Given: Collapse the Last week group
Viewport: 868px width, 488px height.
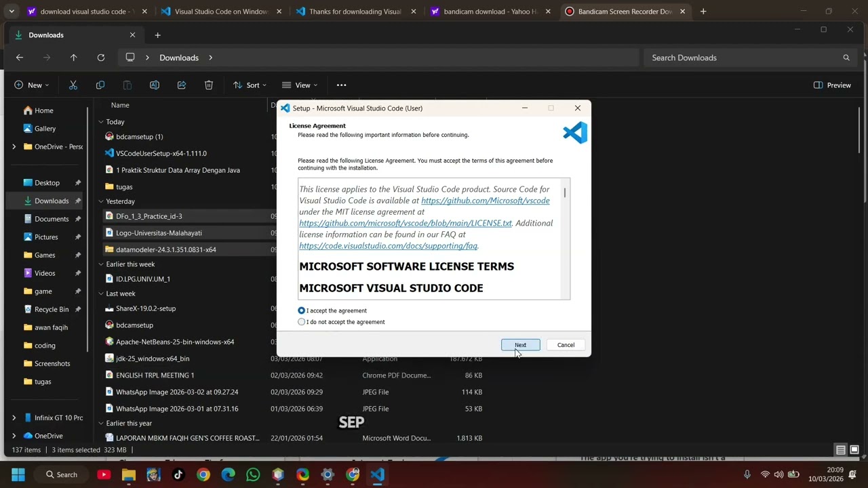Looking at the screenshot, I should coord(100,293).
